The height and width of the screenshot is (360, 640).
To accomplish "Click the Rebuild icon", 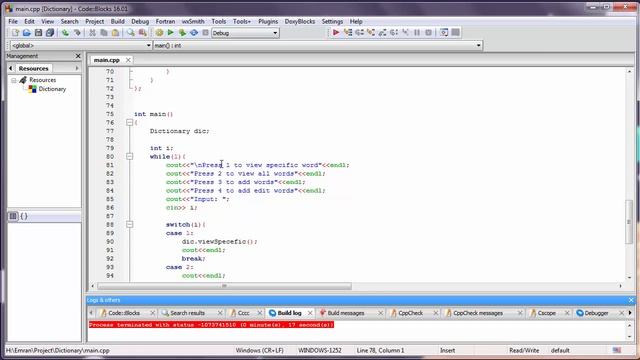I will [x=194, y=33].
